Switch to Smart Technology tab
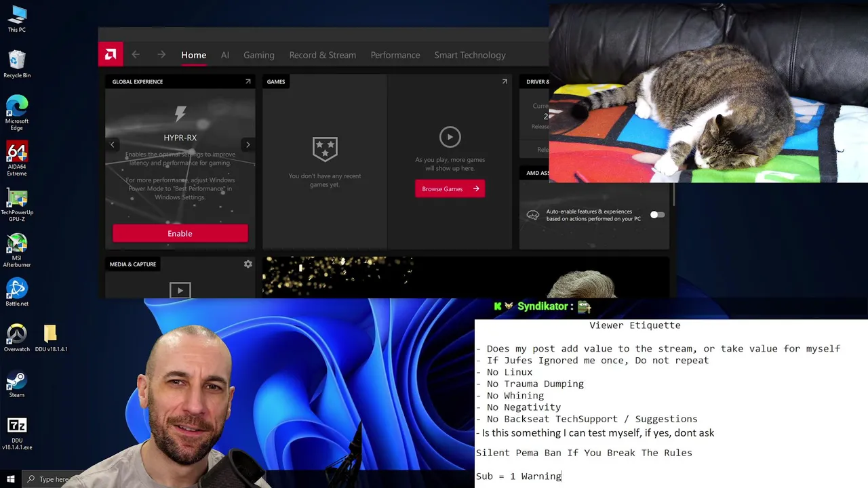 coord(470,55)
